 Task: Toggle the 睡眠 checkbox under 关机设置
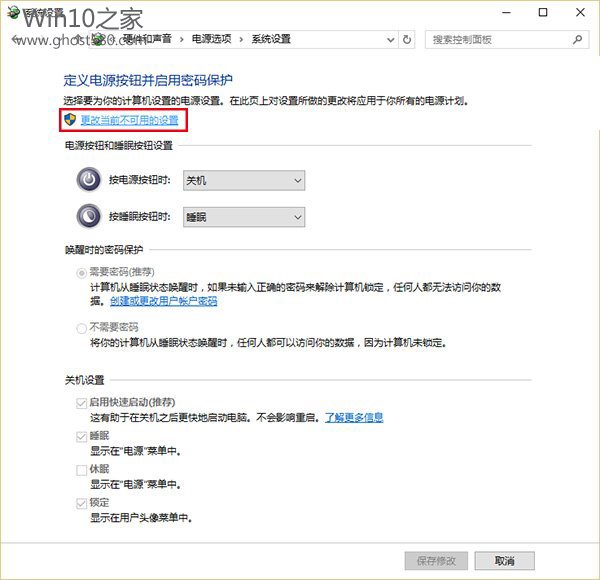point(82,437)
